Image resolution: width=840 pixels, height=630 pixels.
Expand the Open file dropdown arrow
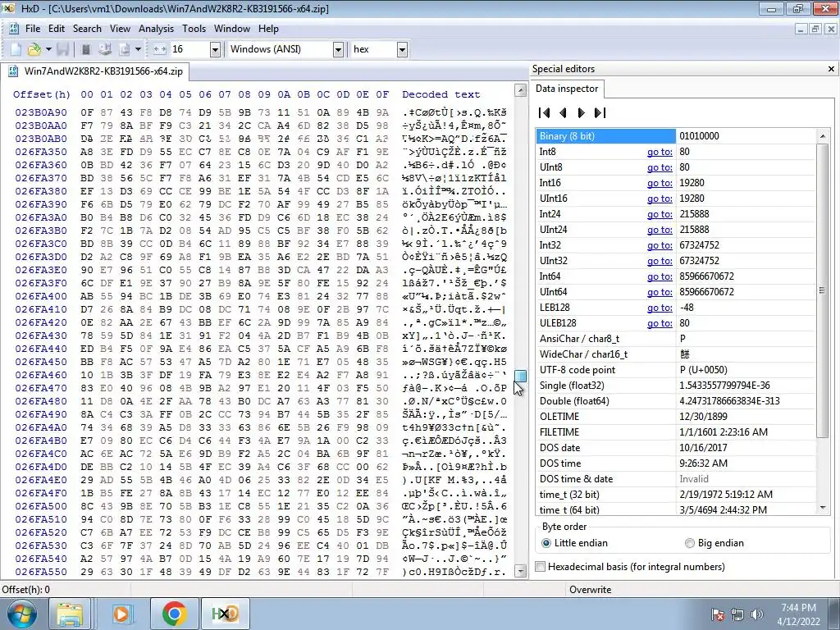[48, 49]
